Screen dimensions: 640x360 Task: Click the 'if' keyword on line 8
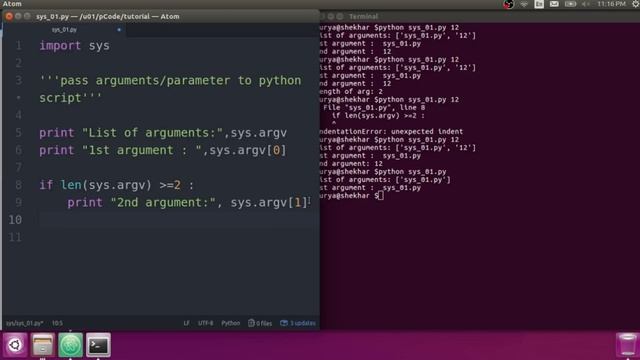point(46,185)
